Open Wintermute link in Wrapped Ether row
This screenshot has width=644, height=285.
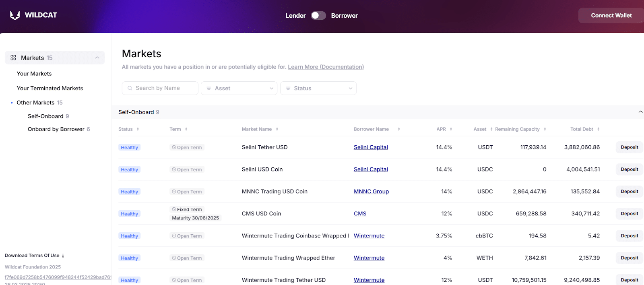tap(369, 258)
